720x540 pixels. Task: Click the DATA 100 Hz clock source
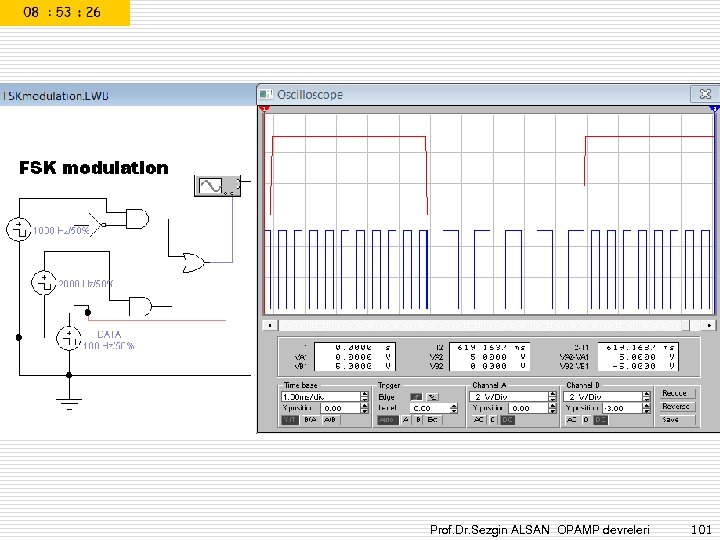[x=68, y=338]
